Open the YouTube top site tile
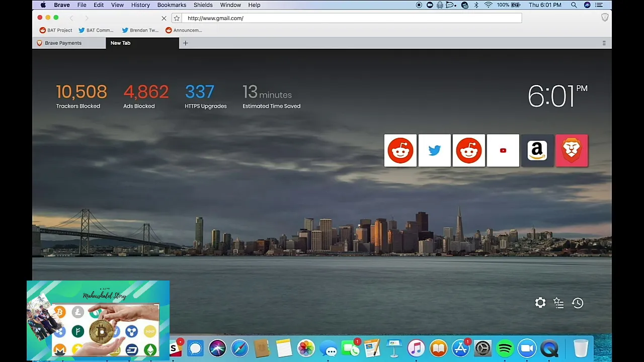The height and width of the screenshot is (362, 644). tap(503, 150)
